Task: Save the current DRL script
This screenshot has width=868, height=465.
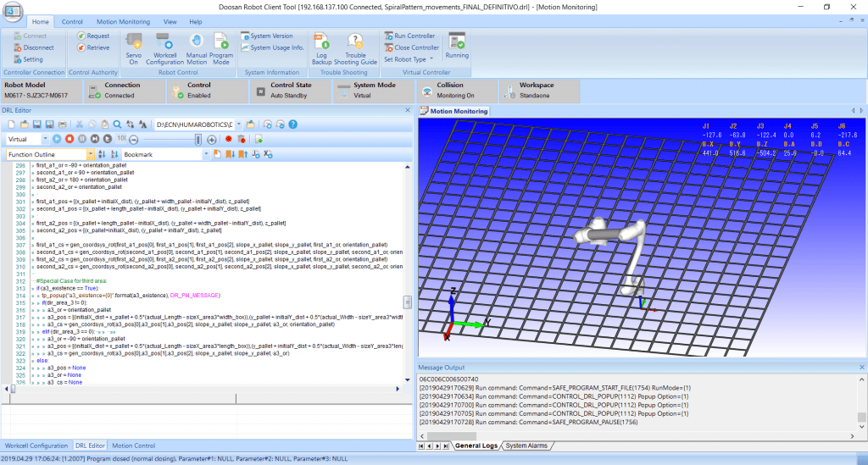Action: (37, 125)
